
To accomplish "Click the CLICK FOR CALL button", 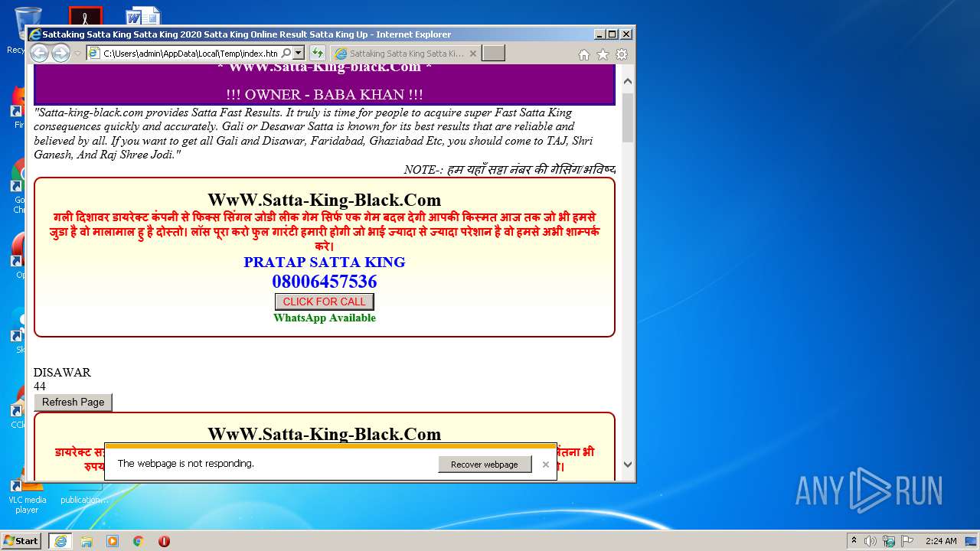I will coord(325,302).
